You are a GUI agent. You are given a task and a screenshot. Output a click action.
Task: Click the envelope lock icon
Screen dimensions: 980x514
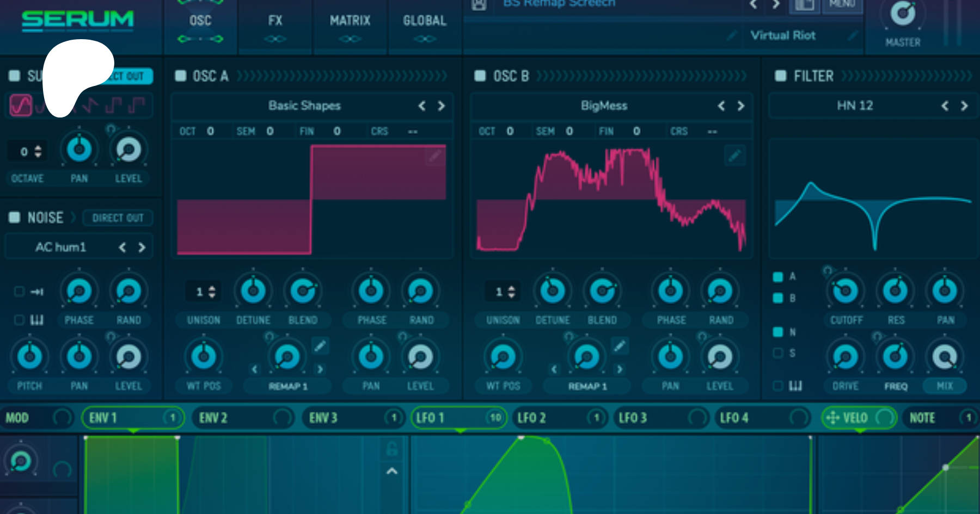click(391, 449)
